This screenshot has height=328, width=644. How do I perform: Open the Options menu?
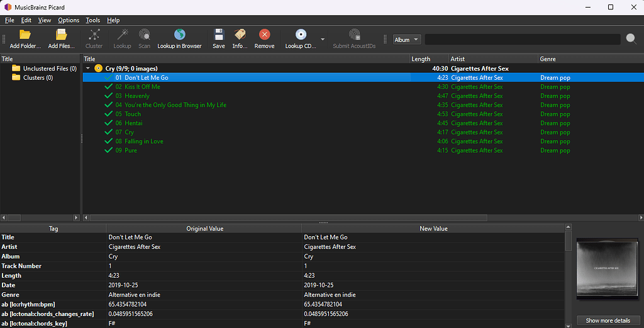(69, 20)
